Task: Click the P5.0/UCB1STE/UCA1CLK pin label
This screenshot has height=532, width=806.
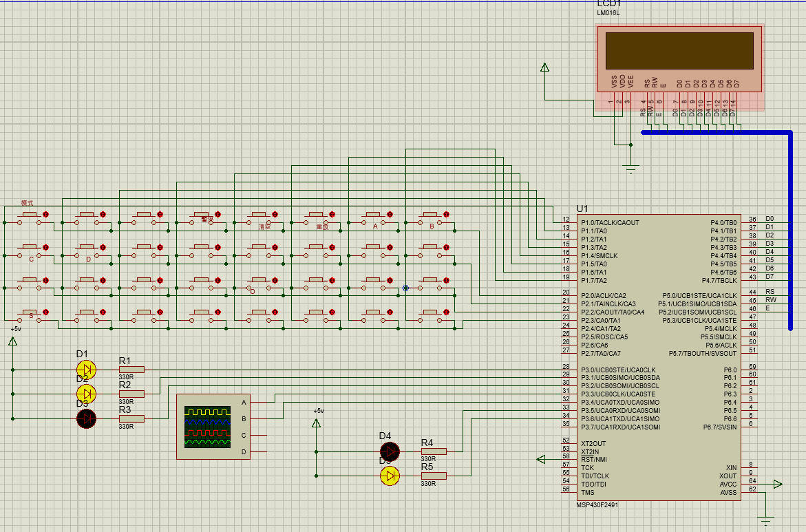Action: (x=699, y=296)
